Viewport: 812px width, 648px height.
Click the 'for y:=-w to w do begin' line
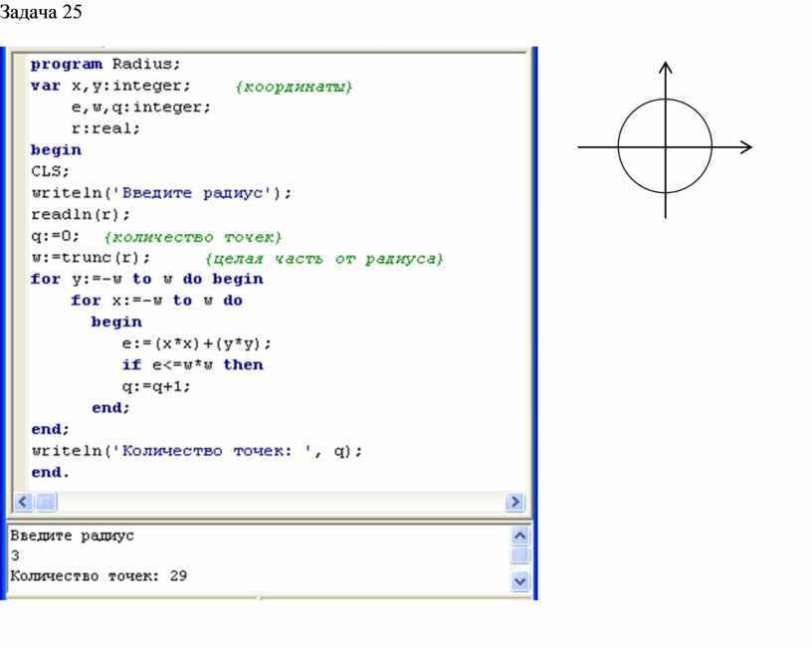pyautogui.click(x=146, y=279)
